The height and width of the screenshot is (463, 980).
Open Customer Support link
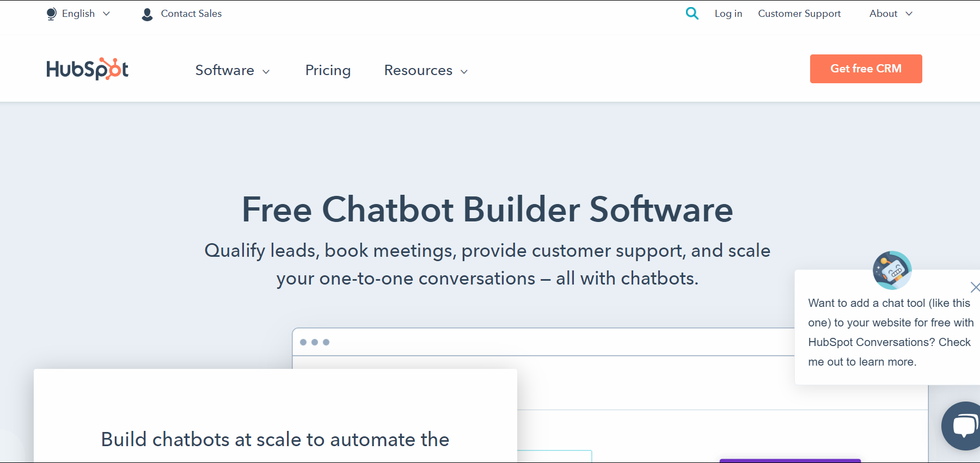tap(799, 14)
